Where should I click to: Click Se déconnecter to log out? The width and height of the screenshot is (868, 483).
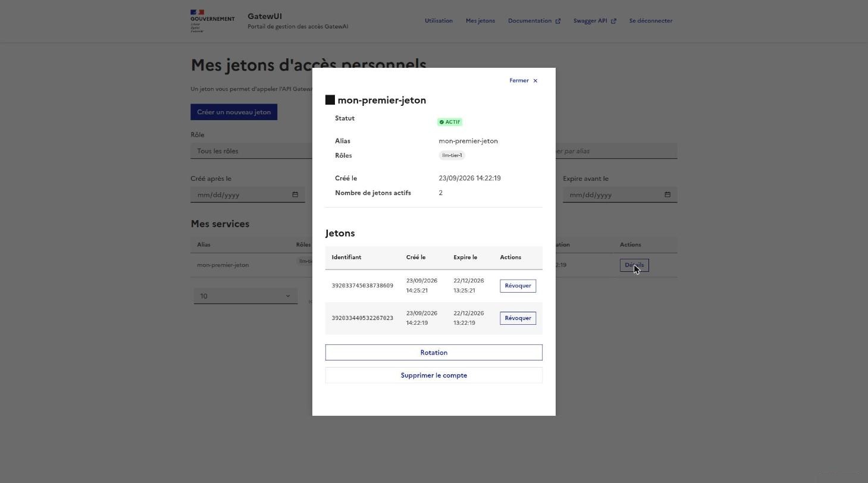[x=651, y=21]
